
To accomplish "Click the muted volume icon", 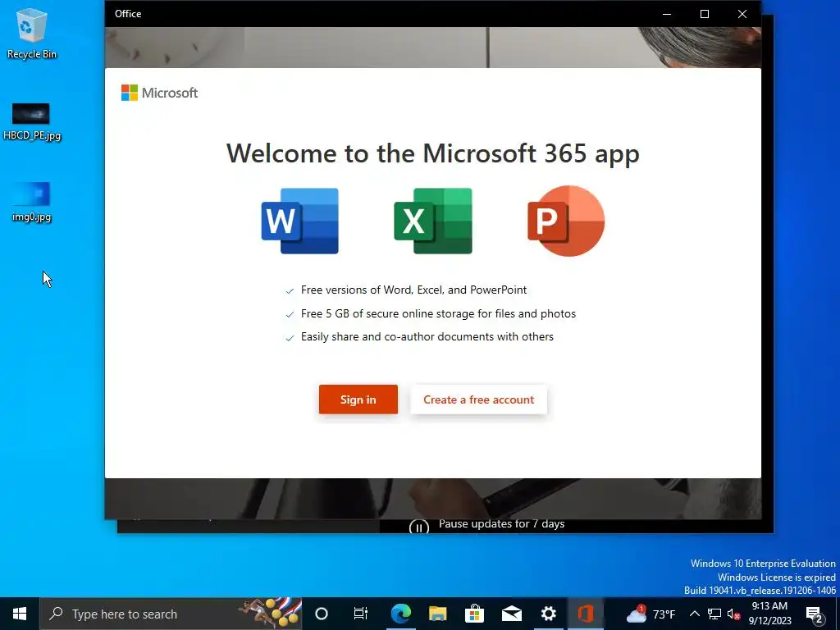I will (734, 614).
